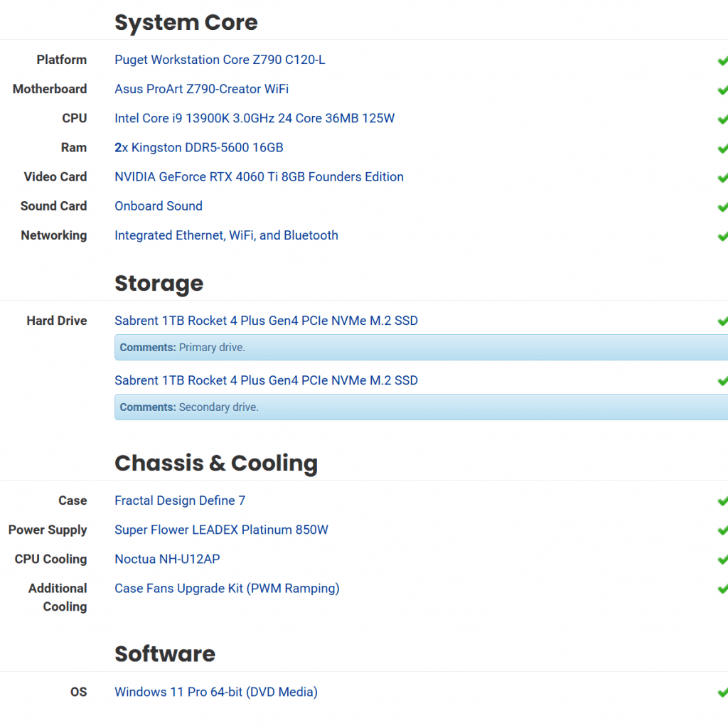Click the checkmark beside the Video Card row
Image resolution: width=728 pixels, height=728 pixels.
pyautogui.click(x=722, y=178)
